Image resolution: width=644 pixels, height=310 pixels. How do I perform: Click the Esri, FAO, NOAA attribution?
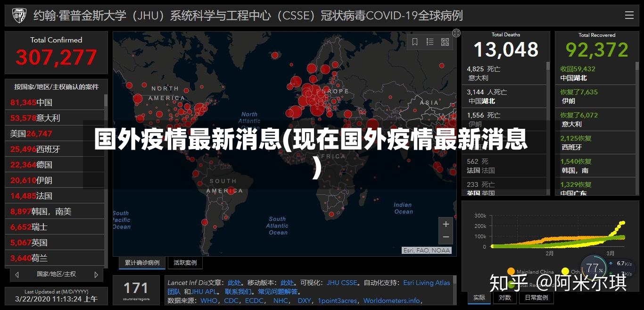point(427,251)
